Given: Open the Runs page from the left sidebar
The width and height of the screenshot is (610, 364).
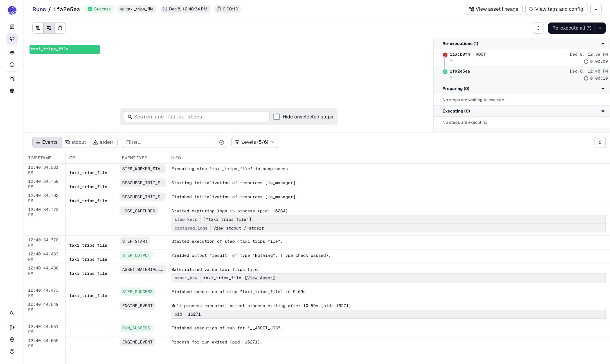Looking at the screenshot, I should (12, 39).
